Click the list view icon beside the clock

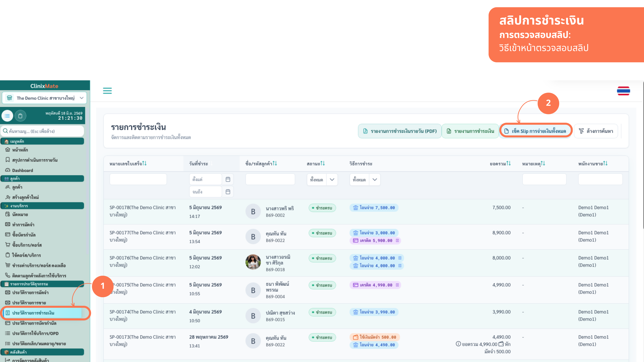pyautogui.click(x=7, y=116)
